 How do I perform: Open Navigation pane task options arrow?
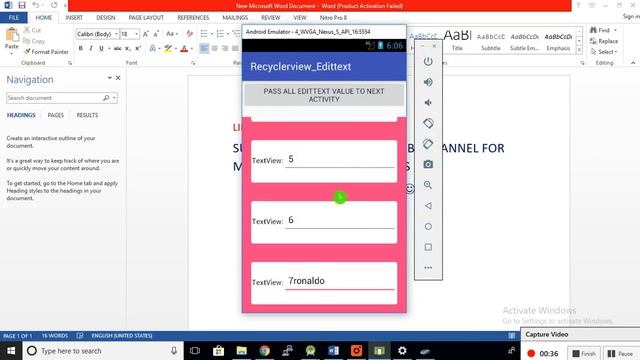pyautogui.click(x=109, y=78)
